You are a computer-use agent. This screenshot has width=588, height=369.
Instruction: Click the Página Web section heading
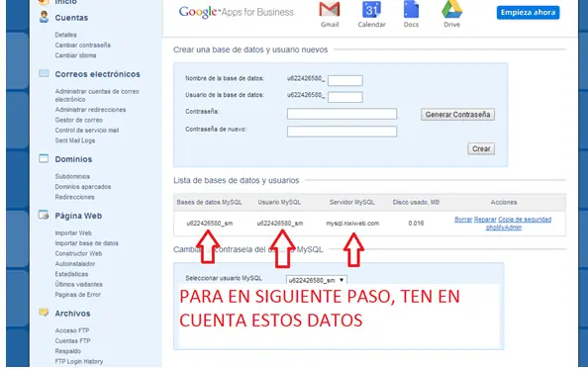point(78,216)
